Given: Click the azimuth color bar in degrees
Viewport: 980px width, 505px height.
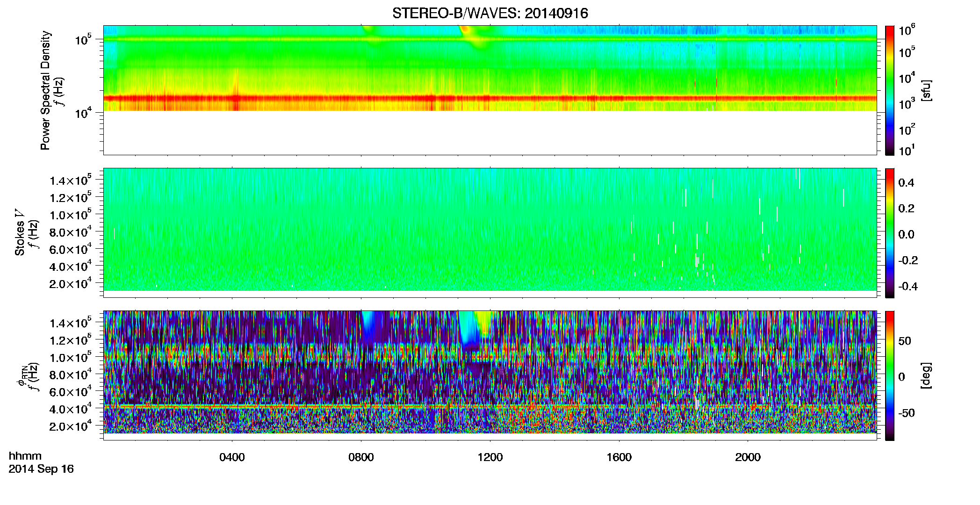Looking at the screenshot, I should (890, 375).
